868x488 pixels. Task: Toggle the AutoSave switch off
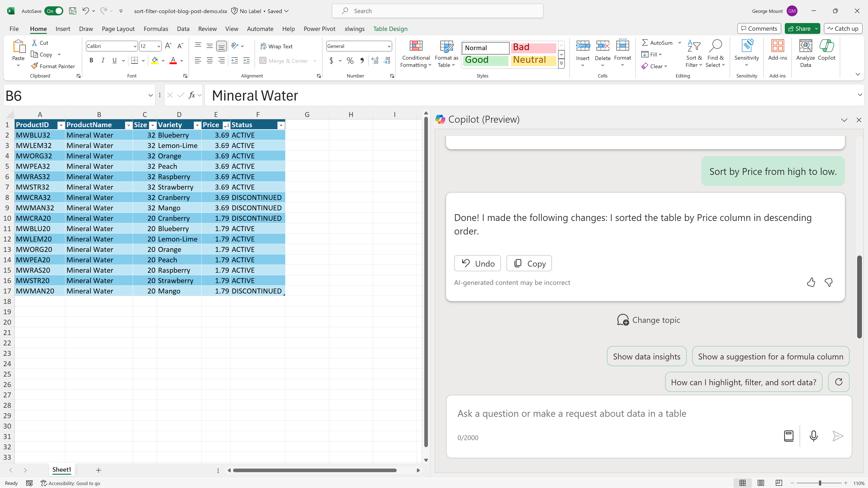tap(54, 11)
